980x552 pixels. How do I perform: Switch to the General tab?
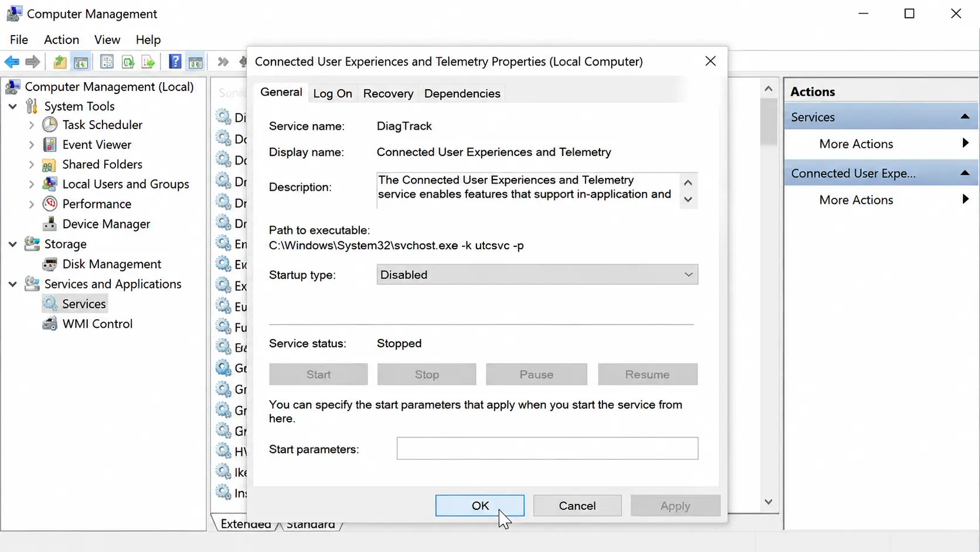point(281,92)
